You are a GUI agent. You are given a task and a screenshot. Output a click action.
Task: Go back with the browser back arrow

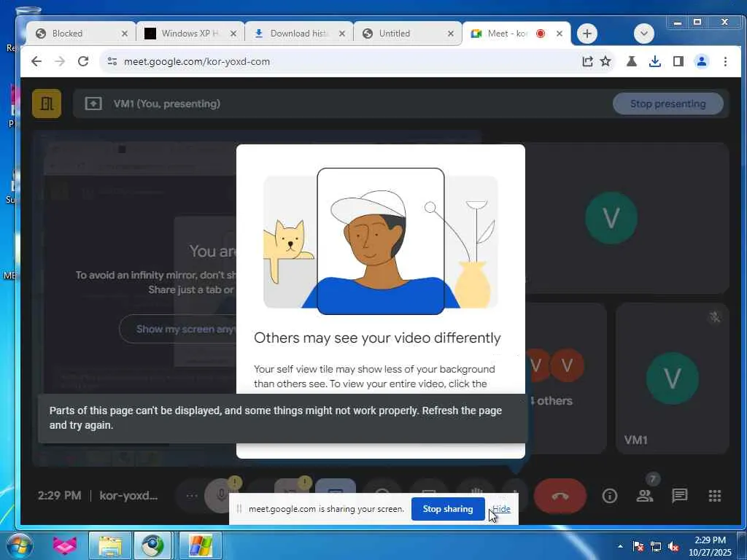36,61
